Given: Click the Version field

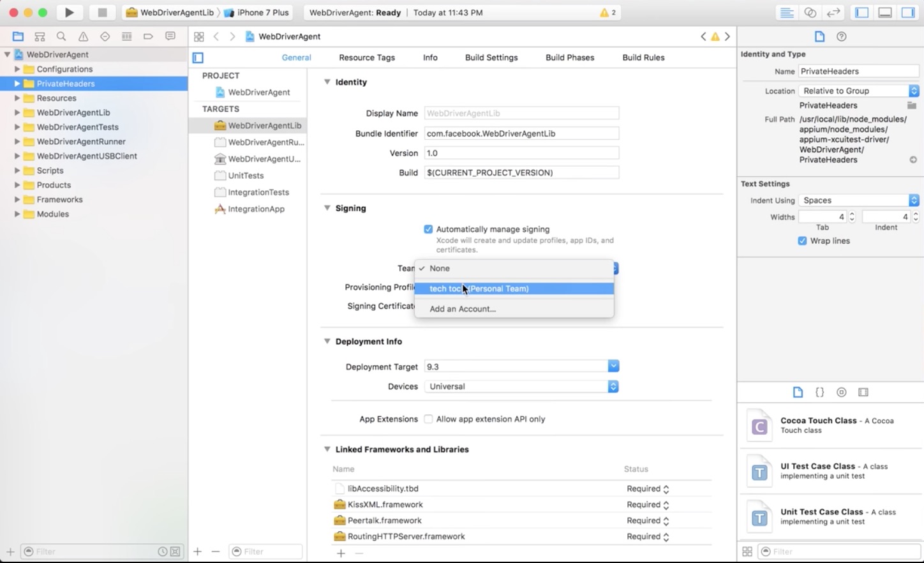Looking at the screenshot, I should coord(521,153).
